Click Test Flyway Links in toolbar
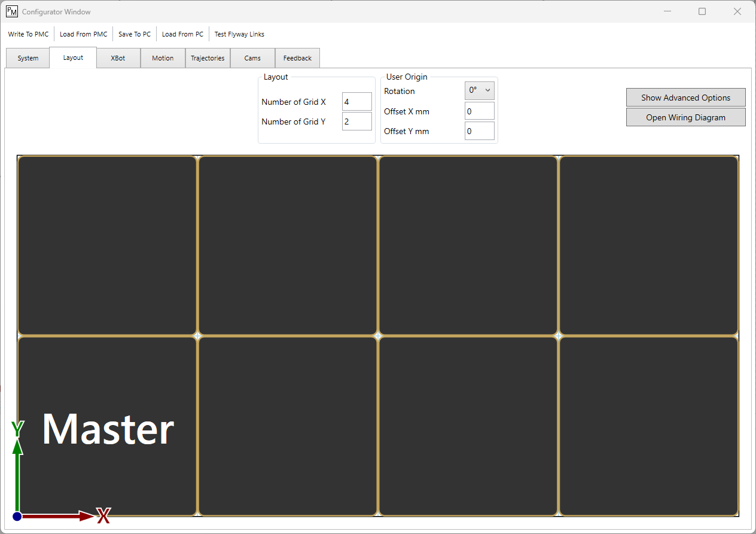This screenshot has height=534, width=756. [239, 34]
